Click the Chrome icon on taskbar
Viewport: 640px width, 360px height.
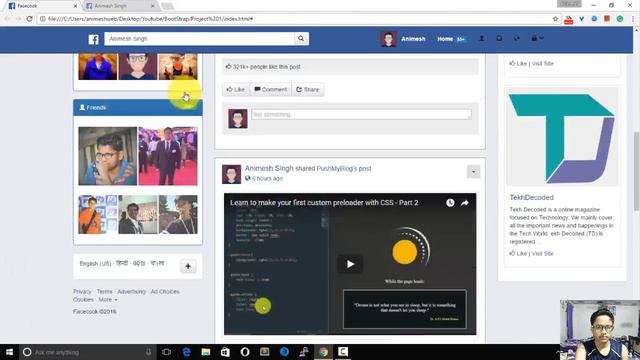(323, 352)
